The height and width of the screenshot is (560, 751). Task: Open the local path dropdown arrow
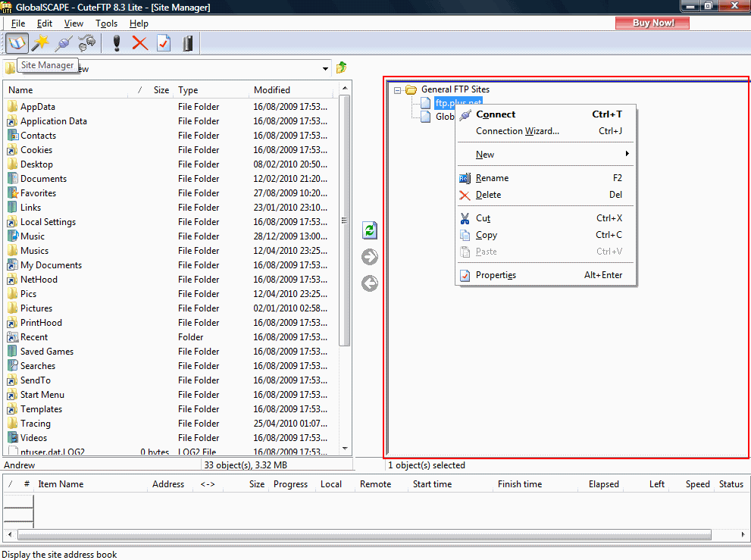pyautogui.click(x=326, y=69)
